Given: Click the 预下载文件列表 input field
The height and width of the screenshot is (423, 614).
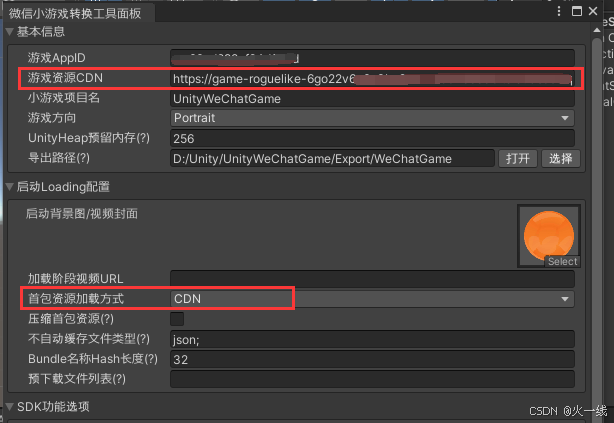Looking at the screenshot, I should 372,379.
